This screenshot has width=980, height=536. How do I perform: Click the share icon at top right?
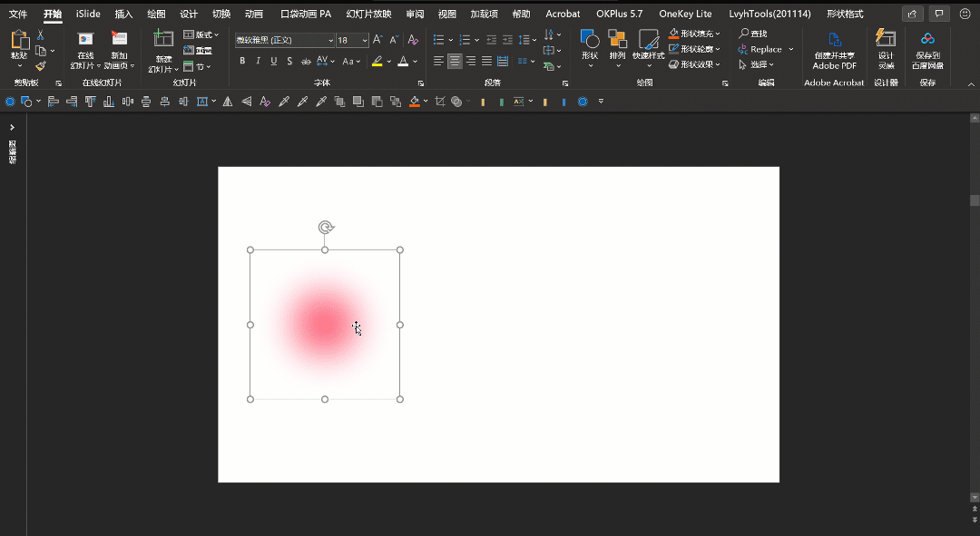(913, 14)
